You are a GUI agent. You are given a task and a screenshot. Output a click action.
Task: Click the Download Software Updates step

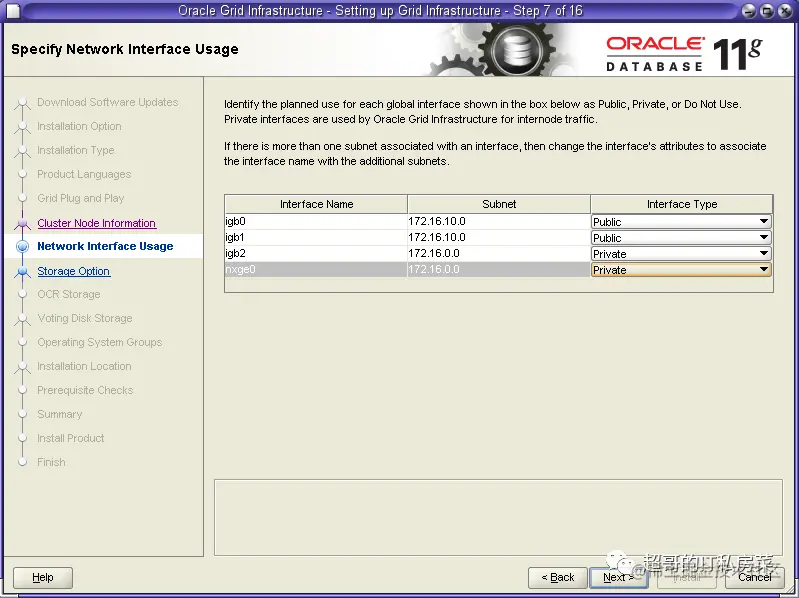pyautogui.click(x=108, y=102)
